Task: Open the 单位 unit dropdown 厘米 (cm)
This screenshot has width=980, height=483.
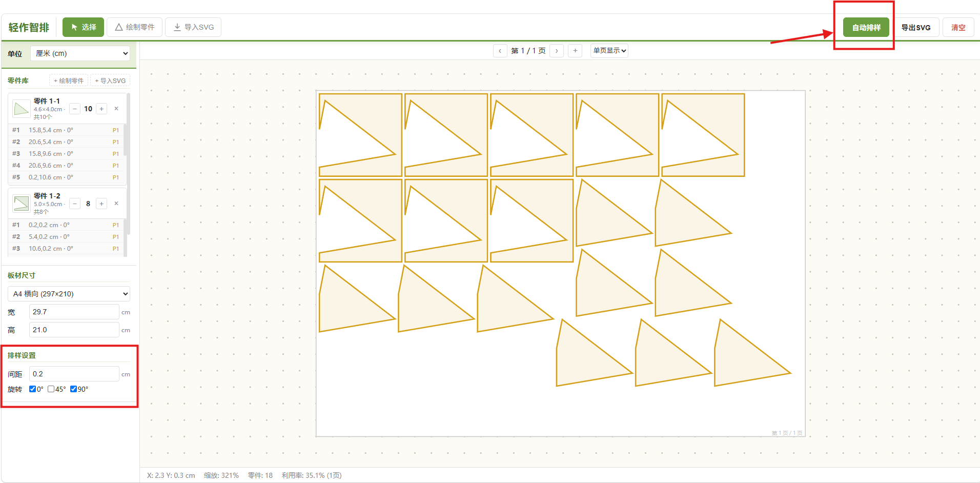Action: (x=80, y=53)
